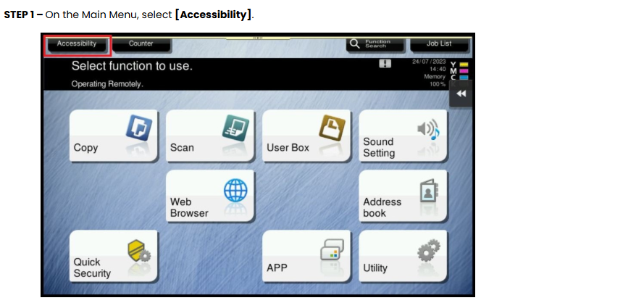Launch the Web Browser globe icon
The width and height of the screenshot is (644, 303).
pyautogui.click(x=235, y=191)
